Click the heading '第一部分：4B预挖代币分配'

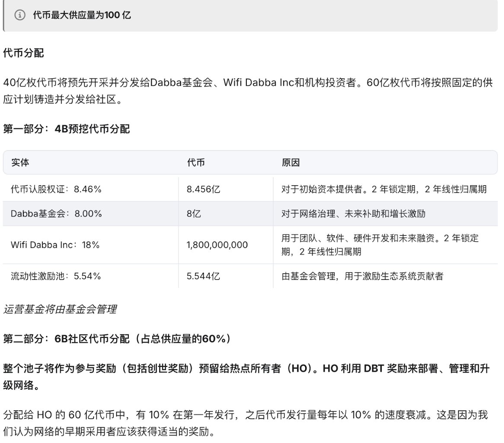click(x=66, y=128)
